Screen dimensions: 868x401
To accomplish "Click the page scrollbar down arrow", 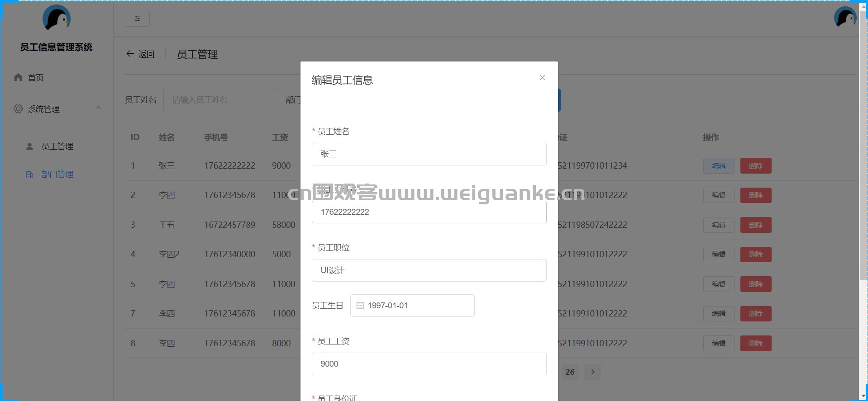I will pyautogui.click(x=863, y=396).
